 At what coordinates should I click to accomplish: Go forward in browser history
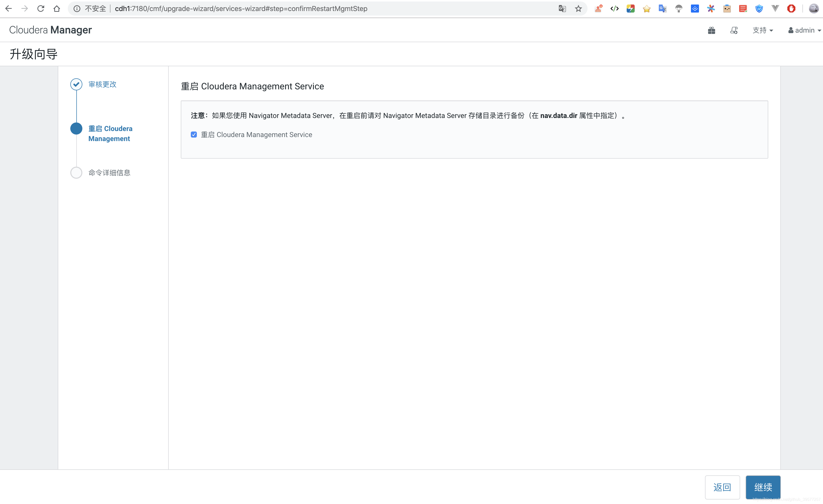(x=25, y=9)
